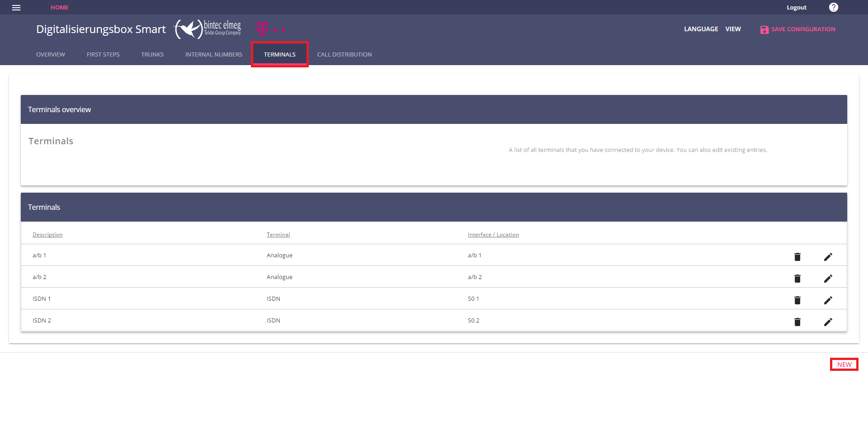Click the New button to add terminal
This screenshot has width=868, height=445.
point(844,365)
